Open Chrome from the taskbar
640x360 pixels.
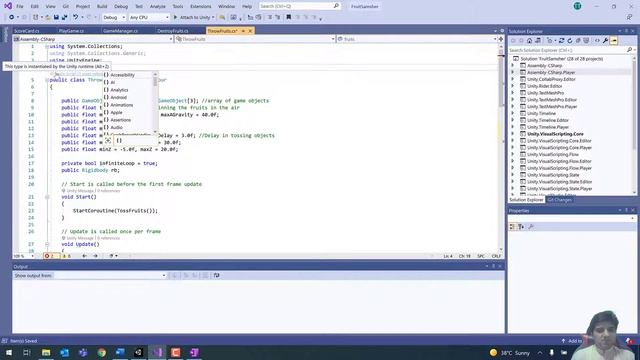click(x=102, y=352)
